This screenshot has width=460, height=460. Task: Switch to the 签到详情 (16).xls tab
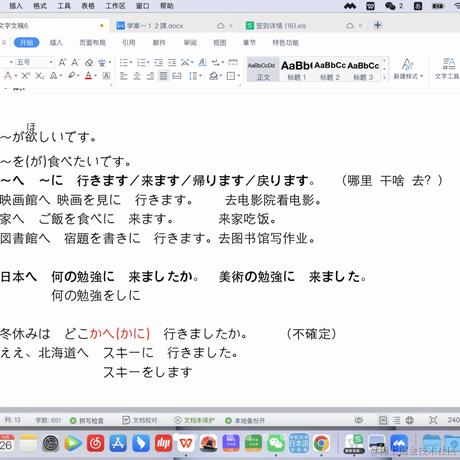276,25
